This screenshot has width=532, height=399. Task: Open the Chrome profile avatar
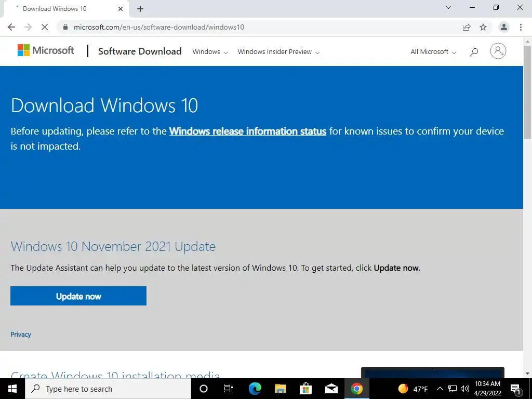(504, 27)
